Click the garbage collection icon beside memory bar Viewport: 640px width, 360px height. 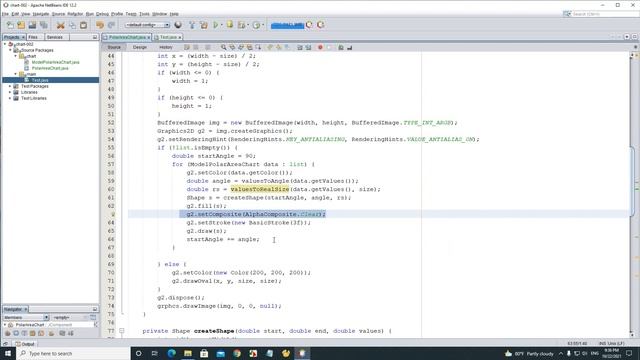coord(309,25)
